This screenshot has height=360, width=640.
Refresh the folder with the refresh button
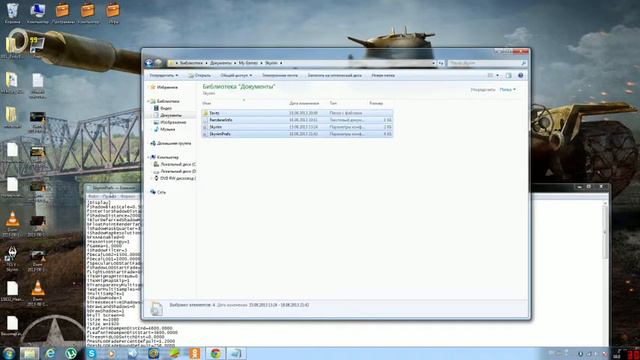coord(441,63)
